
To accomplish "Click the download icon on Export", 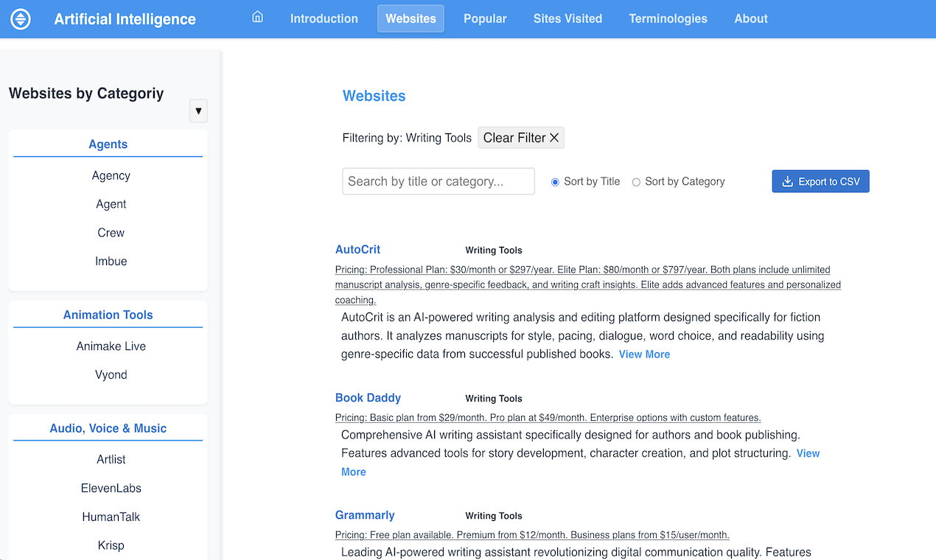I will coord(787,181).
